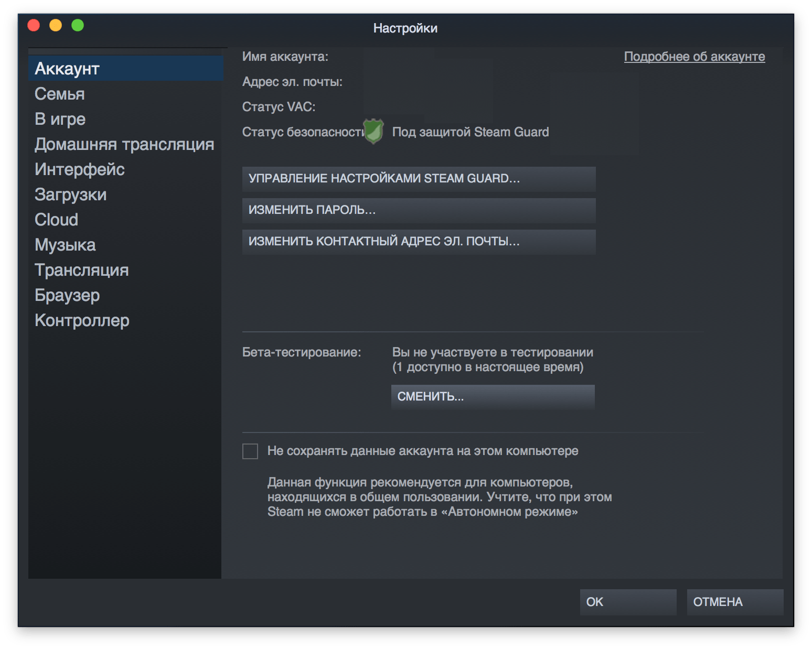Image resolution: width=812 pixels, height=649 pixels.
Task: Click the Статус VAC label
Action: tap(279, 107)
